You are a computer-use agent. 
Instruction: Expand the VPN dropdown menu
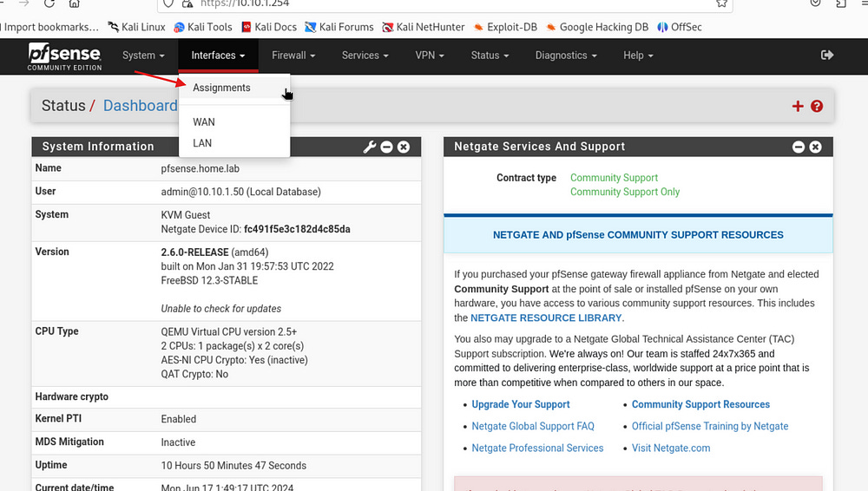430,56
